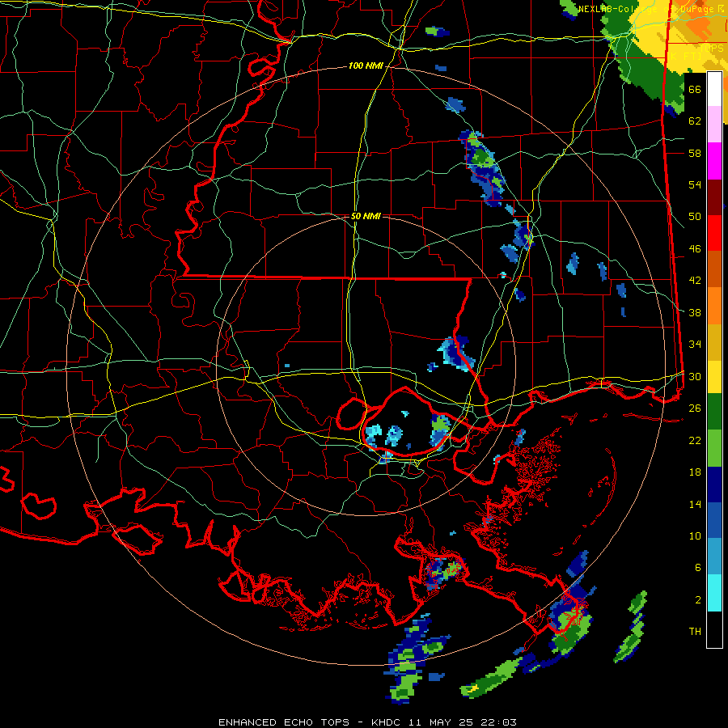
Task: Click the legend value '18'
Action: point(695,472)
